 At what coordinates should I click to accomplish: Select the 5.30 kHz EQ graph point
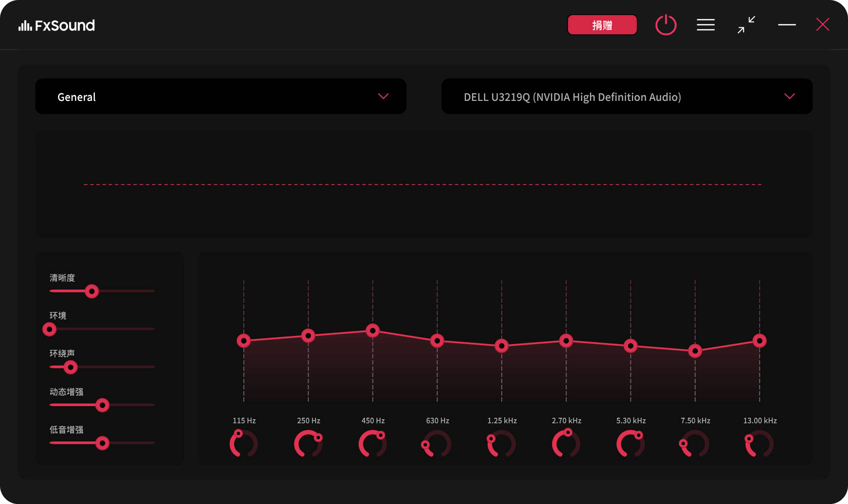tap(631, 346)
